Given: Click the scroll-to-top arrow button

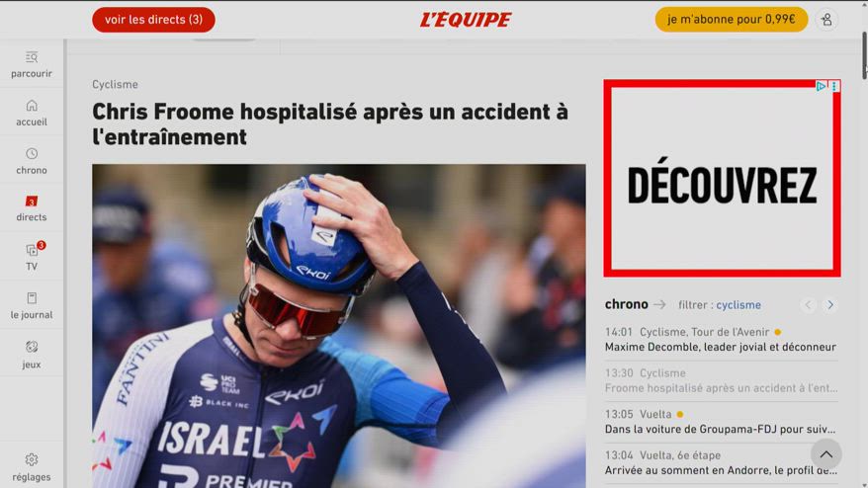Looking at the screenshot, I should point(825,454).
